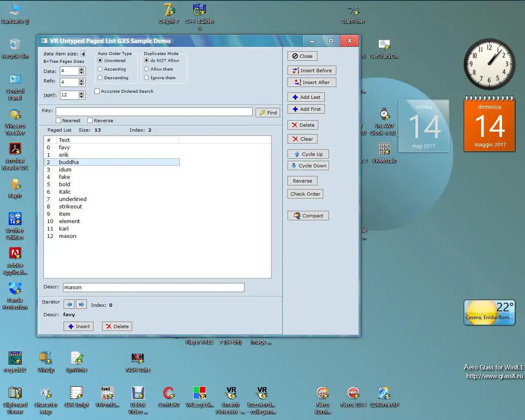Enable Accurate Ordered Search checkbox
The image size is (525, 420).
click(97, 91)
